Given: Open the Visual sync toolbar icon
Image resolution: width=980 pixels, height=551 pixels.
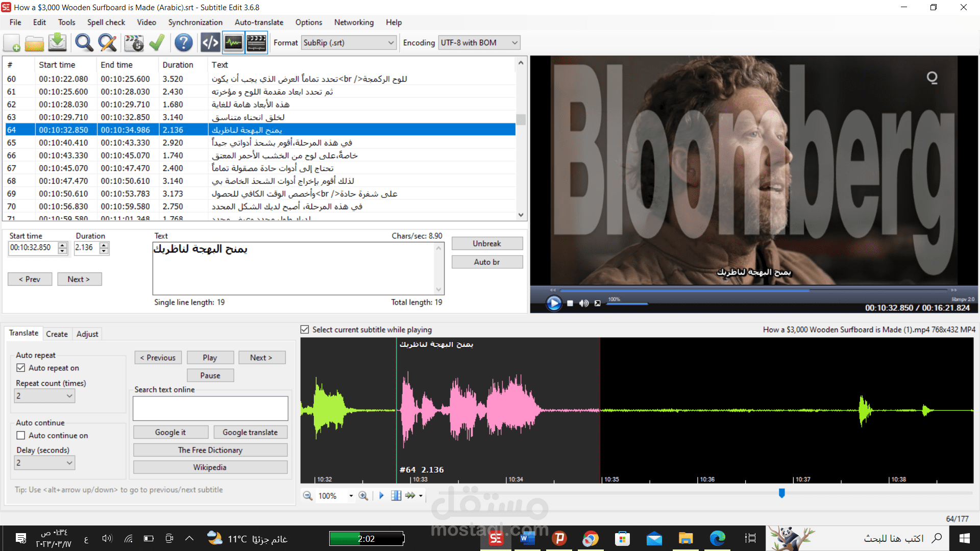Looking at the screenshot, I should click(x=134, y=43).
